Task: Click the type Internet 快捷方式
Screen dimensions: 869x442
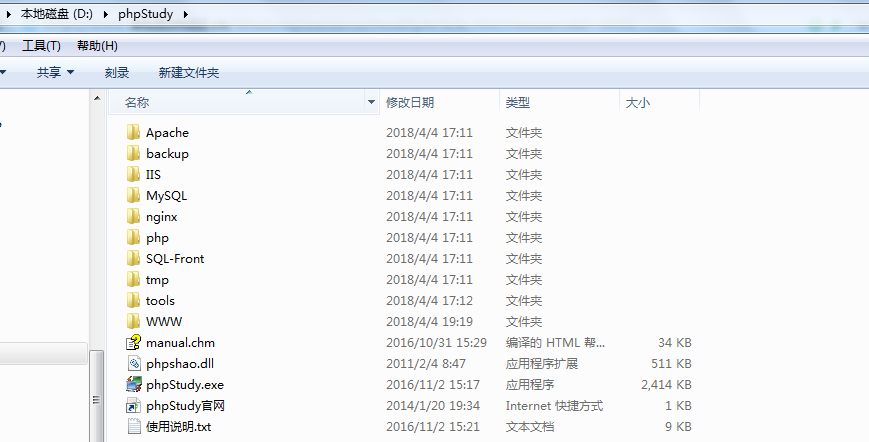Action: click(x=554, y=406)
